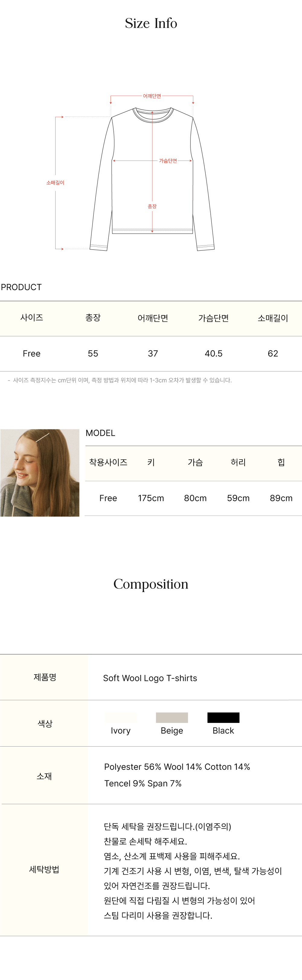Click the 소매길이 label in the sweater diagram
302x980 pixels.
tap(56, 183)
